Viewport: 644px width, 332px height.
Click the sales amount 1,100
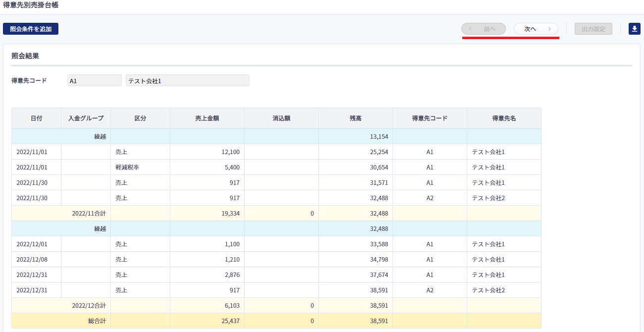click(232, 244)
